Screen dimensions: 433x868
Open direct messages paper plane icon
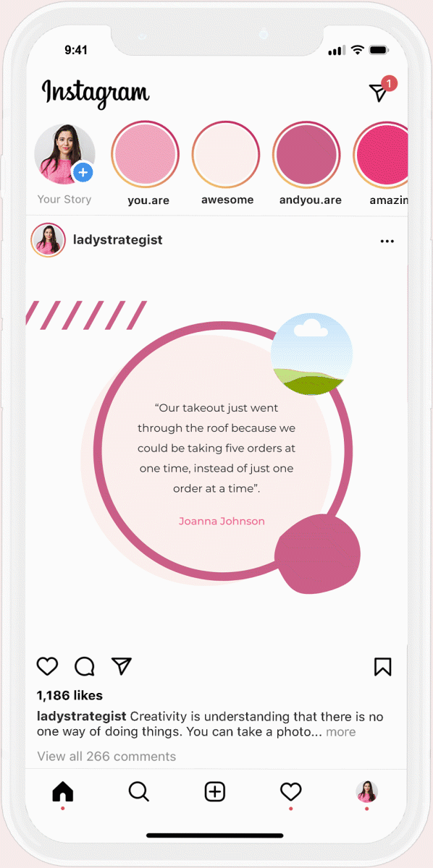pos(379,92)
